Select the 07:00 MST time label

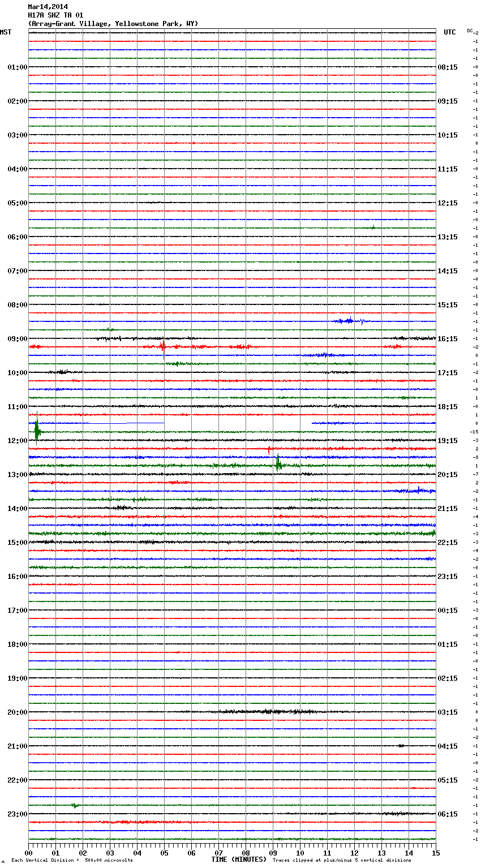pyautogui.click(x=18, y=271)
